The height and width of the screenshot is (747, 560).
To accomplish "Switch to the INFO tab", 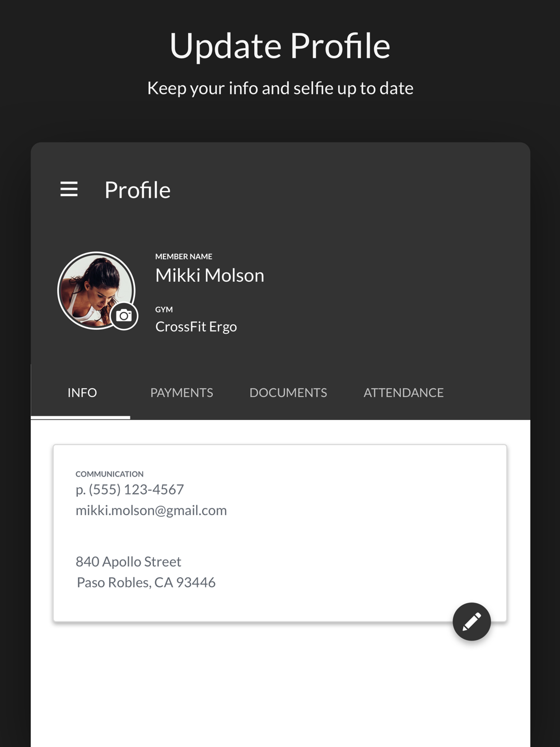I will click(82, 393).
